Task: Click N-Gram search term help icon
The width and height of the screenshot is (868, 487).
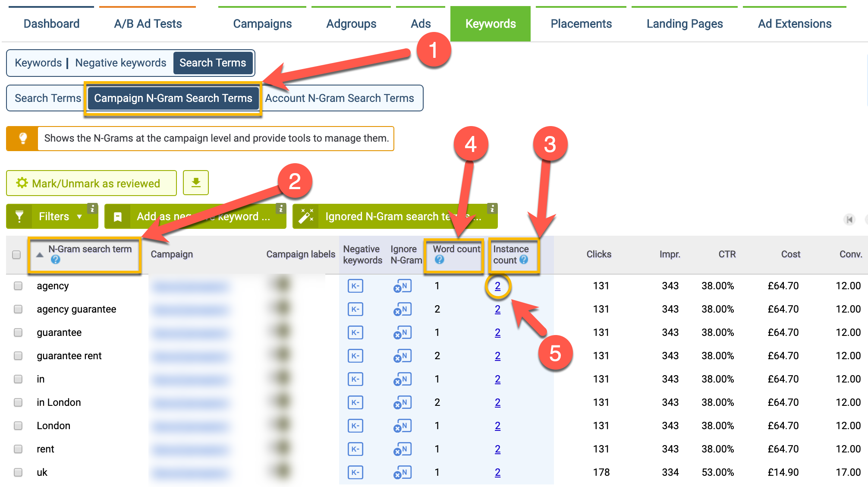Action: [x=55, y=259]
